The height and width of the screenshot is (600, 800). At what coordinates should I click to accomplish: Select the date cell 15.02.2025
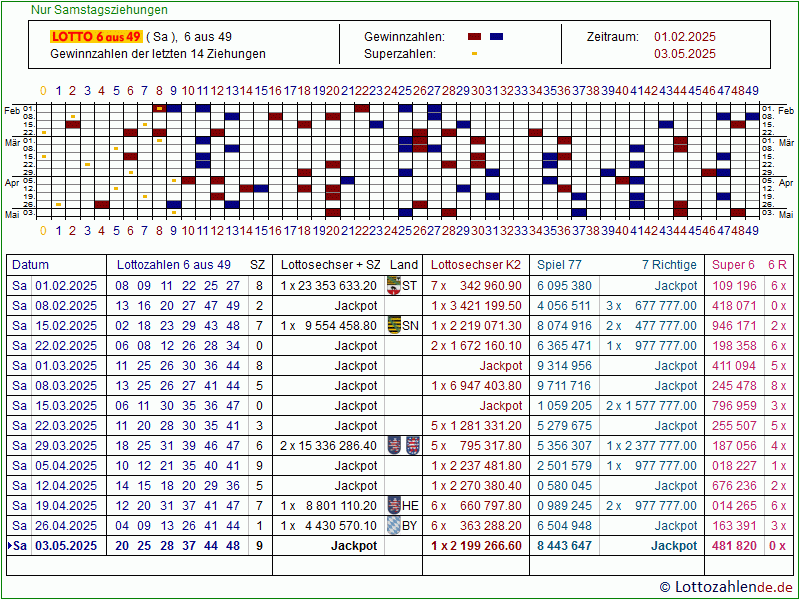coord(66,326)
